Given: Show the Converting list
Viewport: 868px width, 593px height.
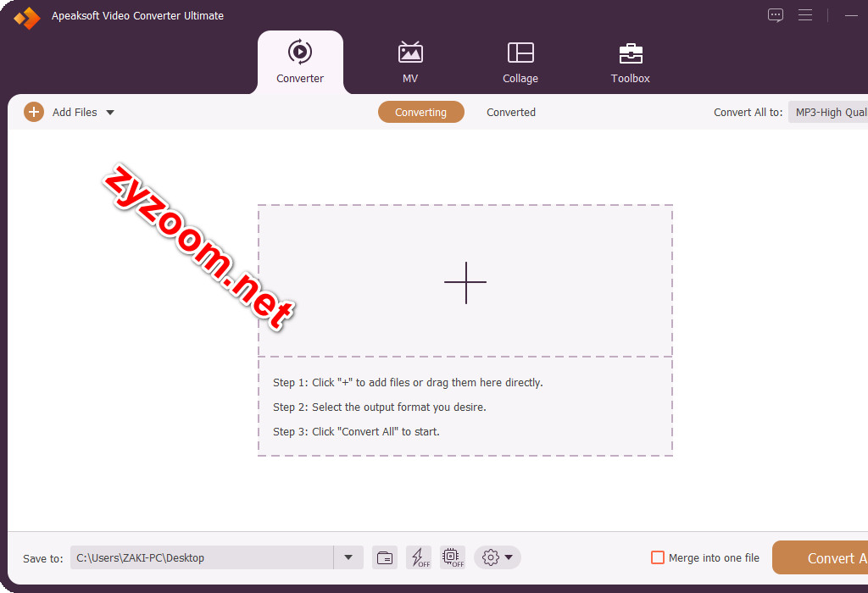Looking at the screenshot, I should click(x=420, y=113).
